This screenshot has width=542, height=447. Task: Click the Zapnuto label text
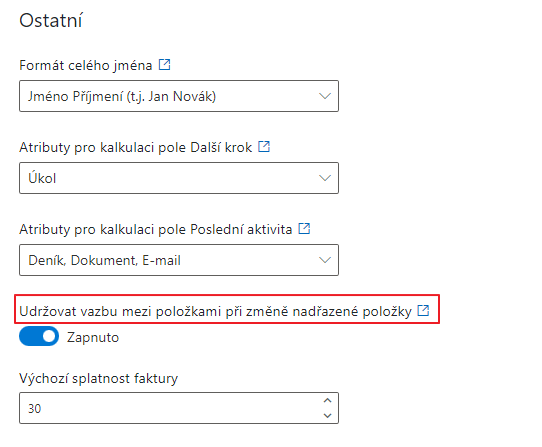click(x=93, y=337)
